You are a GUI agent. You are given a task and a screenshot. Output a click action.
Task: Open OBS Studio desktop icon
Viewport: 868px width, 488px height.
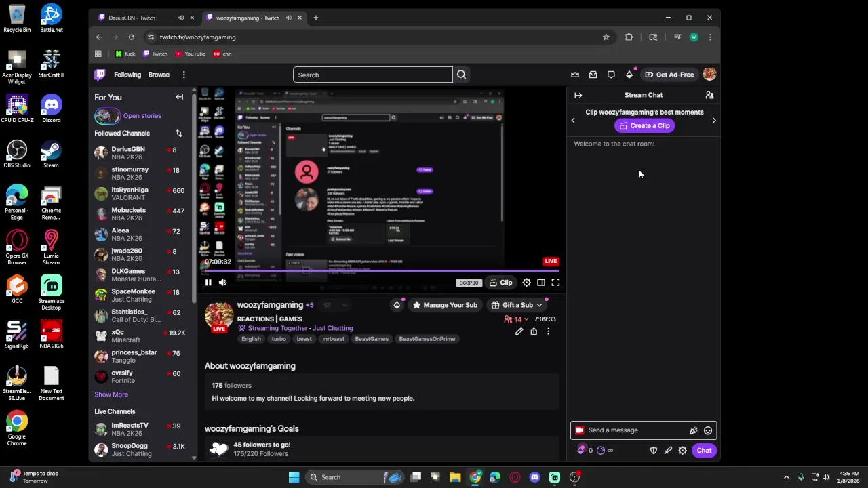17,154
